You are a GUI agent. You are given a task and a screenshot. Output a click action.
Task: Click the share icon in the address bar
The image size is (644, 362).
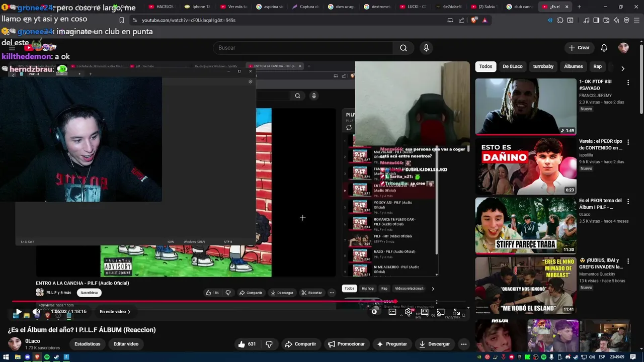[x=461, y=20]
